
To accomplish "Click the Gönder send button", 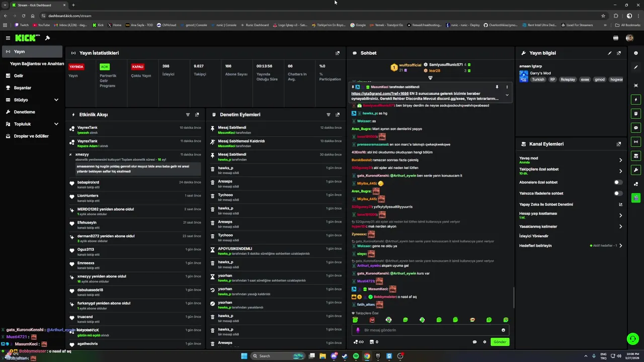I will coord(500,342).
